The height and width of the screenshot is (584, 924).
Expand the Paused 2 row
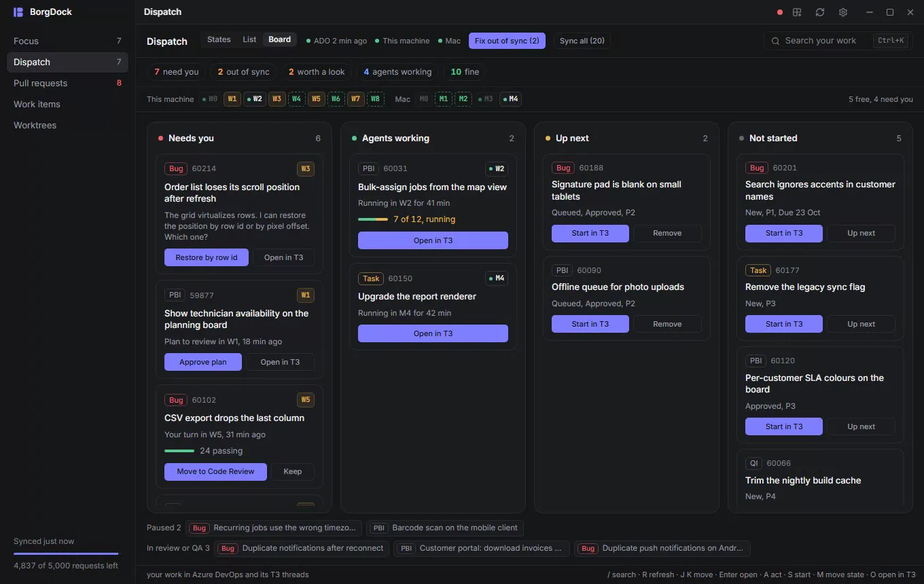[164, 528]
